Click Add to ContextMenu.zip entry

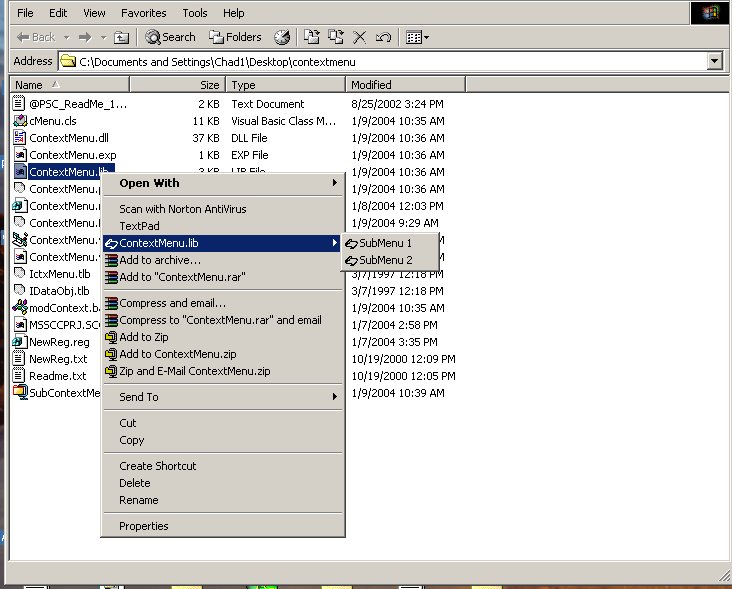point(177,354)
